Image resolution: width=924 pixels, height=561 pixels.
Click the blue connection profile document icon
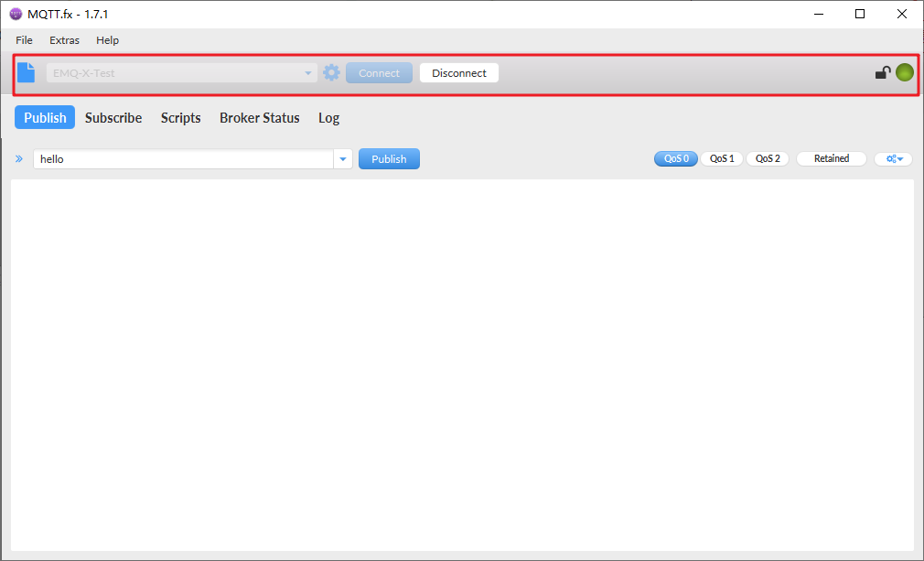click(x=26, y=72)
